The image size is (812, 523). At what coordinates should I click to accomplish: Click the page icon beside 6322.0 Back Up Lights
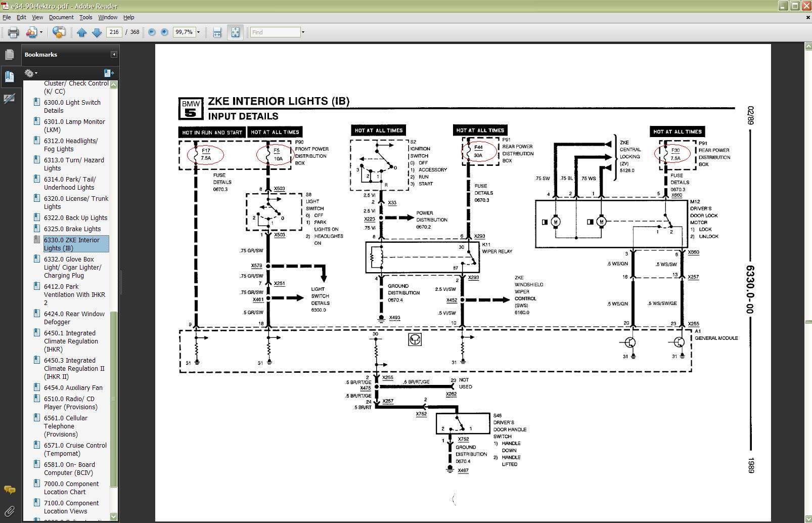(x=36, y=217)
